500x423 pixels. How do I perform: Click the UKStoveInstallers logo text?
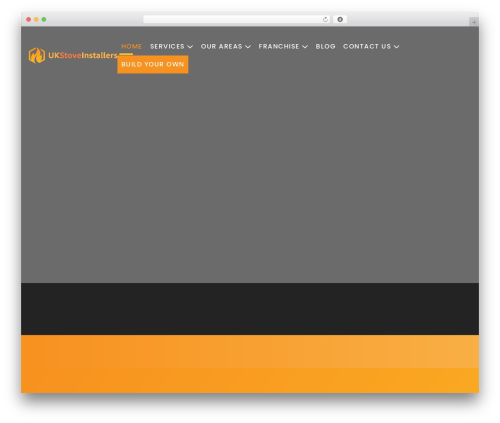point(83,55)
